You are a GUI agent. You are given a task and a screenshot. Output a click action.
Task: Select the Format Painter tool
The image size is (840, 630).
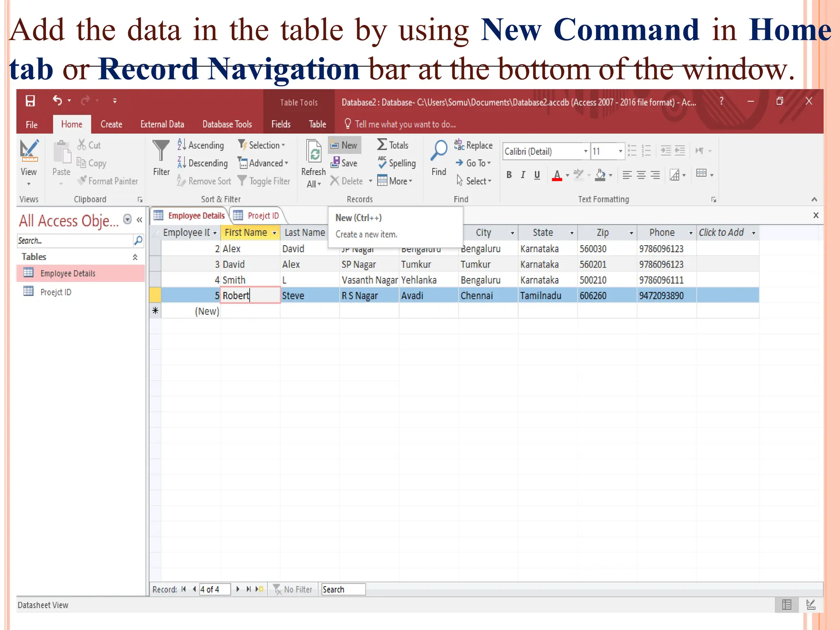(x=108, y=181)
